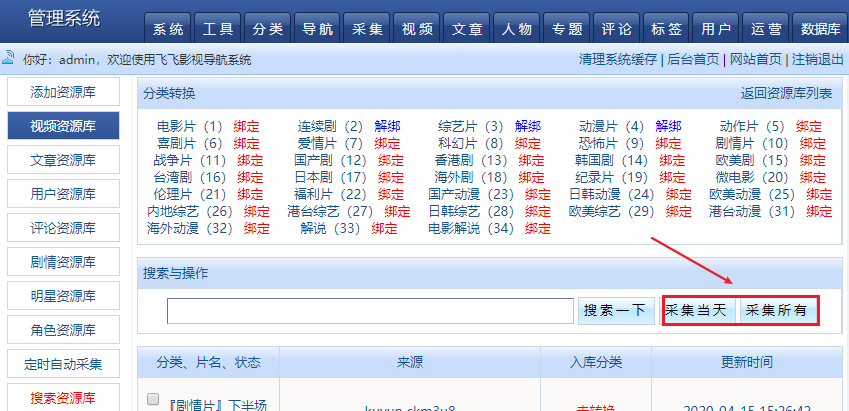
Task: Tick the checkbox in the 剧情片 row
Action: tap(153, 399)
